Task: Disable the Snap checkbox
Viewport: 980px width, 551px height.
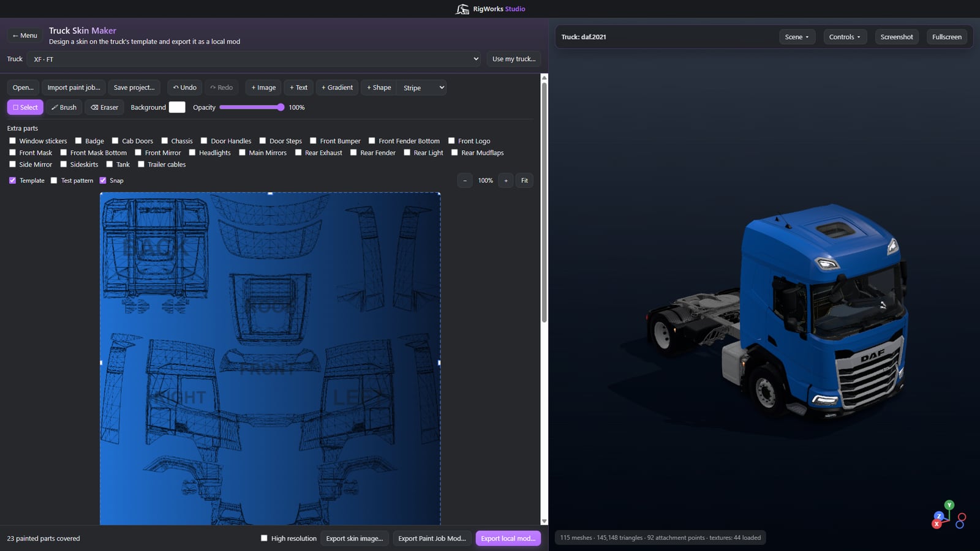Action: click(103, 181)
